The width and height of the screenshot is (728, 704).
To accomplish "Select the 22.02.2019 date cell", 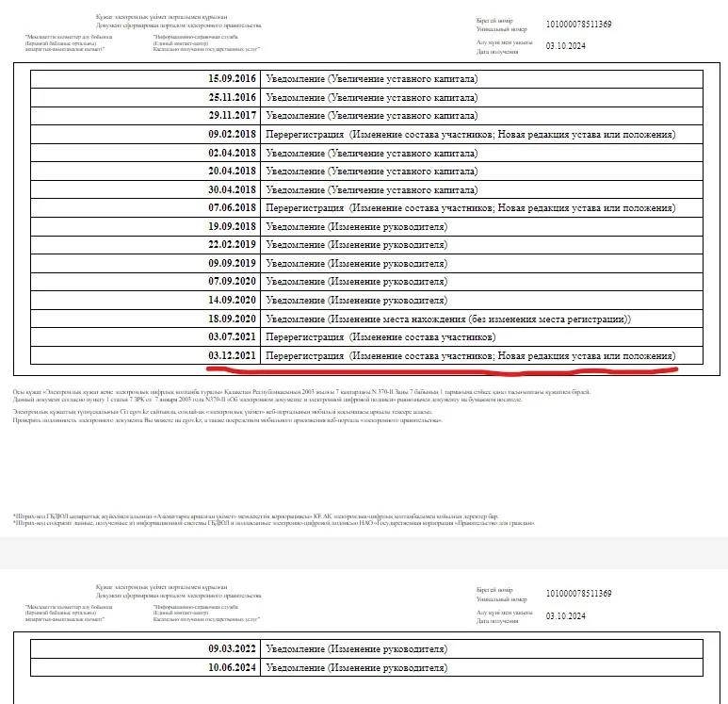I will pyautogui.click(x=232, y=245).
